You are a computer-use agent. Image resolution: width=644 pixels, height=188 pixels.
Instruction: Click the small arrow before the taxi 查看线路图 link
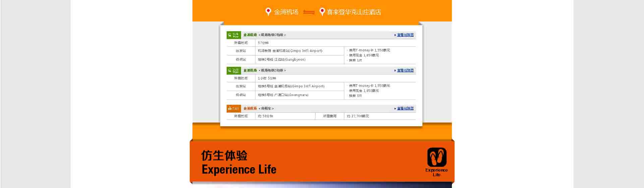395,109
